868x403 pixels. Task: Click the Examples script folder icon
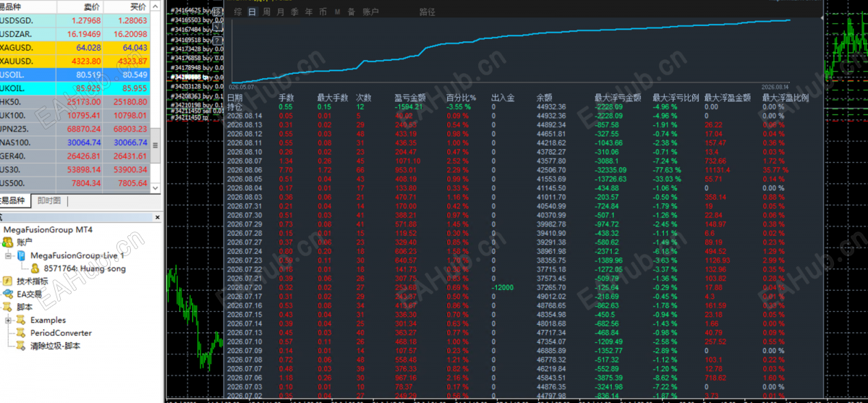(x=22, y=320)
